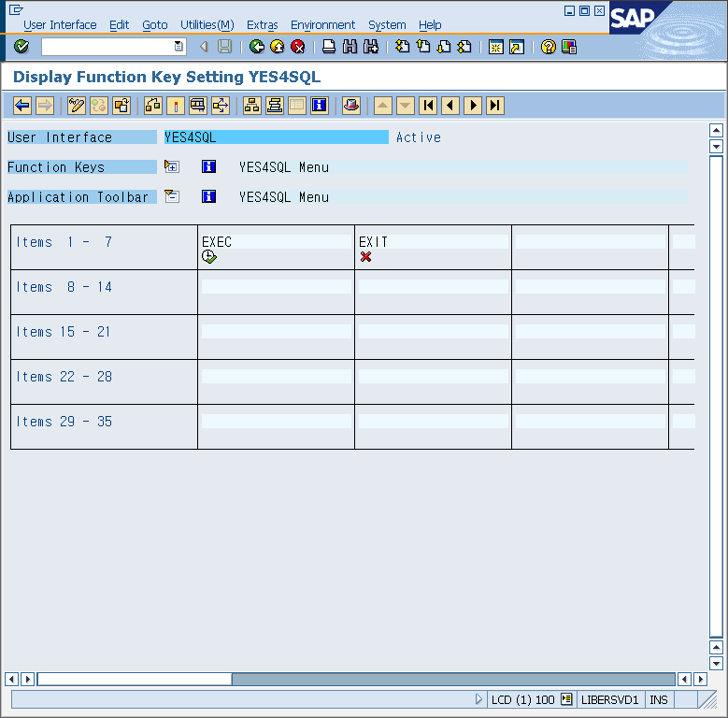Open the Goto menu

pos(155,25)
